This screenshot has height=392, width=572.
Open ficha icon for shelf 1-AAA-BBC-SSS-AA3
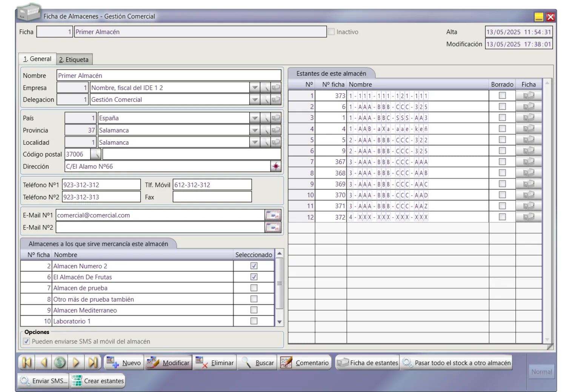(x=529, y=118)
